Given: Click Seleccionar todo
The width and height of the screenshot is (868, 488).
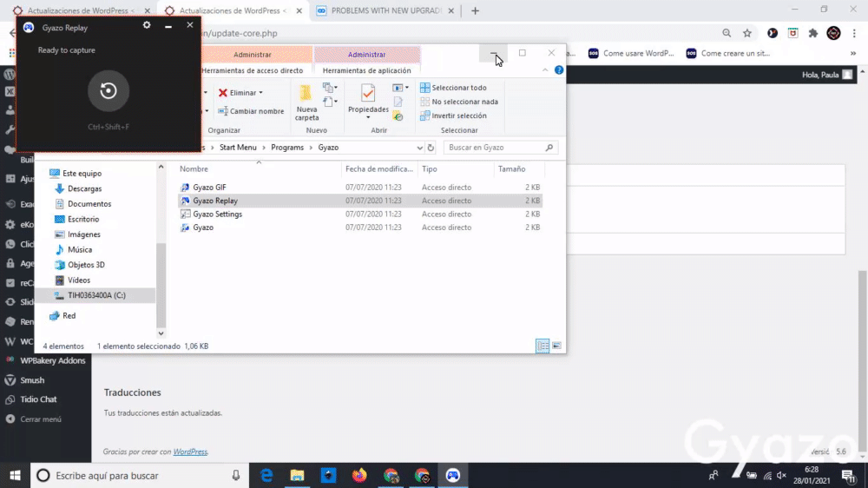Looking at the screenshot, I should (x=453, y=88).
